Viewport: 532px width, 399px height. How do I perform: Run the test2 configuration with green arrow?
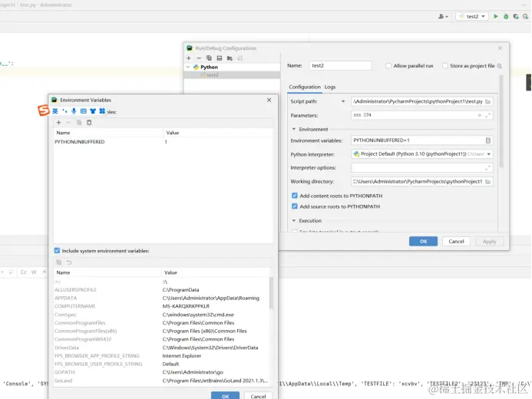click(496, 16)
